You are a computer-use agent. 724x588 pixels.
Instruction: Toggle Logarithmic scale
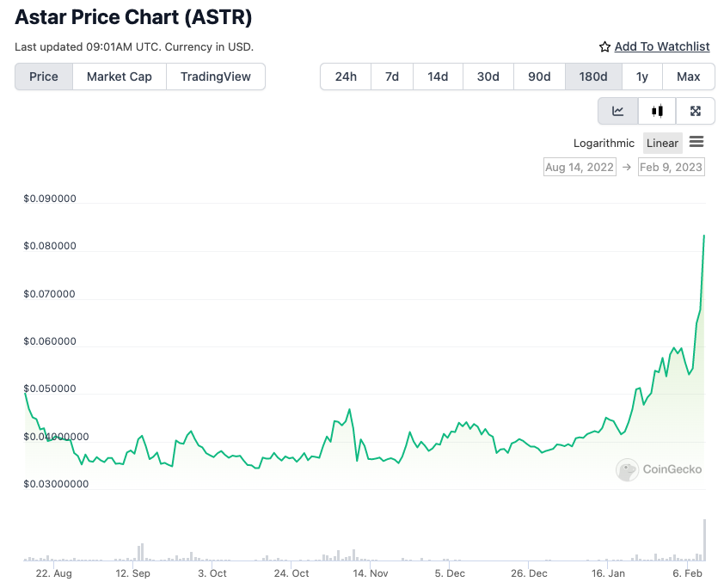click(604, 143)
